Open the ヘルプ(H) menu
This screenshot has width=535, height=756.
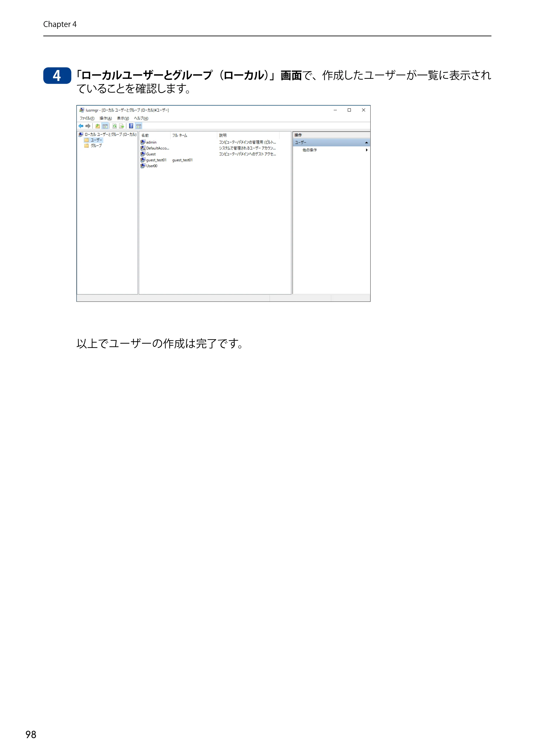[x=141, y=119]
